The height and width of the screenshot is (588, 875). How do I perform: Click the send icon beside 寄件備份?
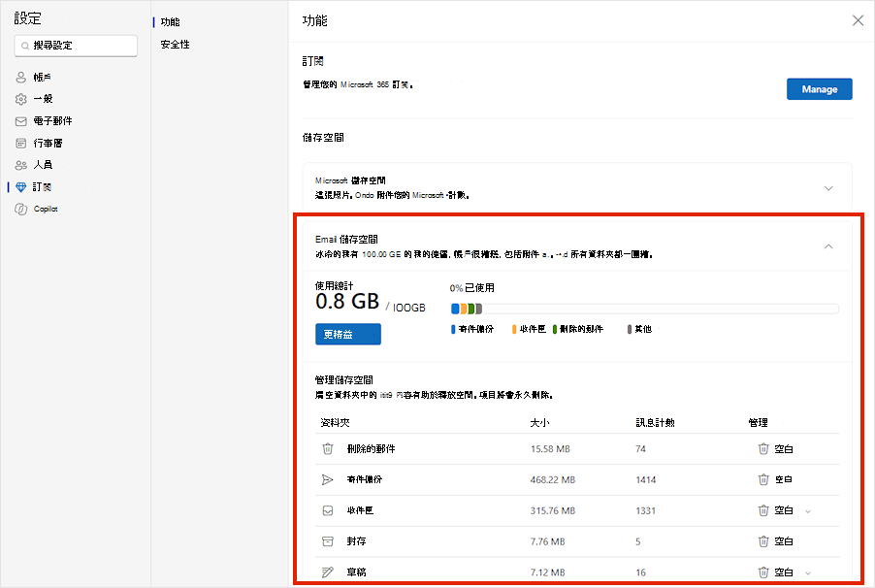[x=328, y=479]
